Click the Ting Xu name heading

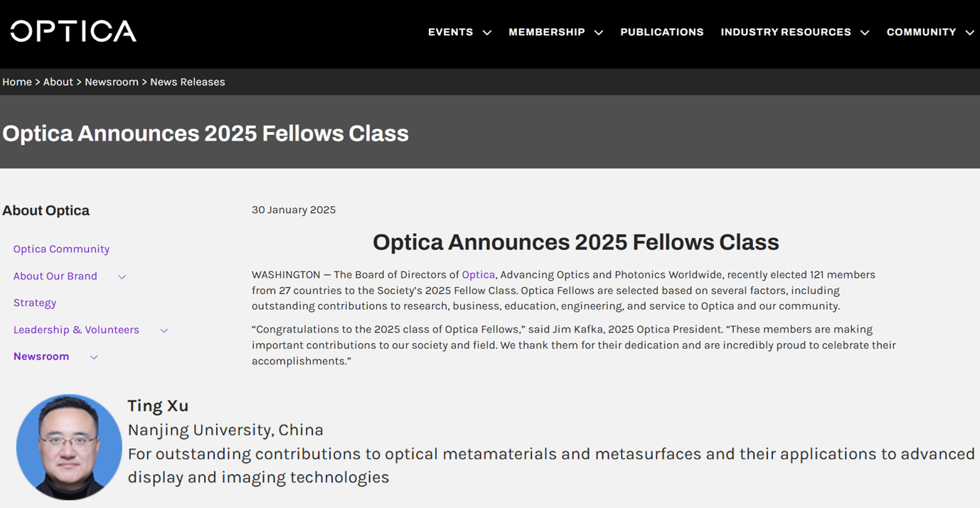tap(158, 406)
